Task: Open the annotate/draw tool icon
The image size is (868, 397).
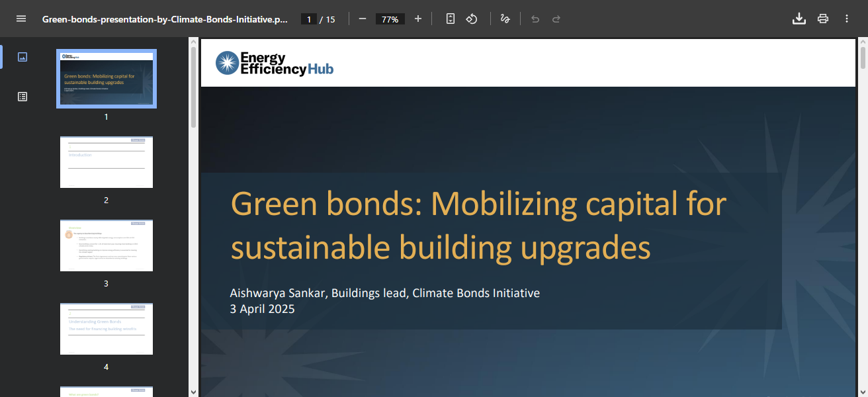Action: 505,19
